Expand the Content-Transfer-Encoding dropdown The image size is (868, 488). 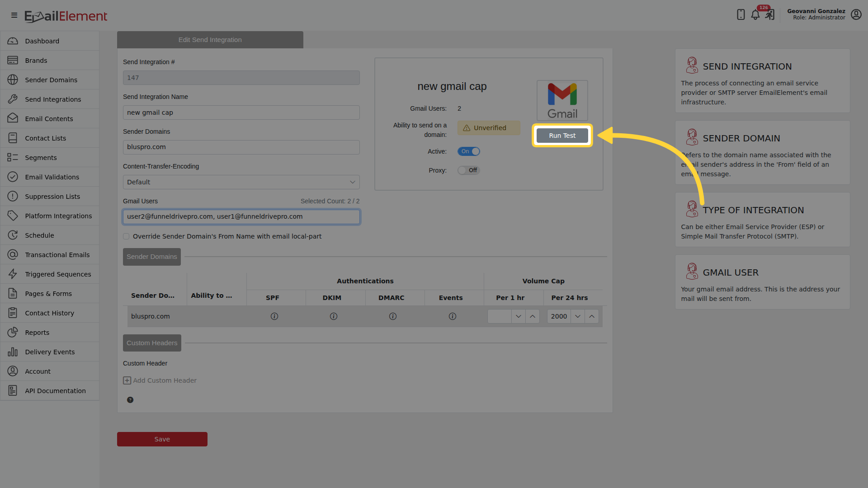(241, 182)
